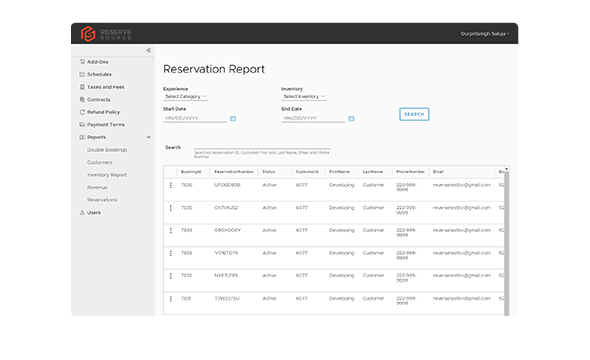The width and height of the screenshot is (590, 360).
Task: Open row actions menu for booking 7835
Action: pyautogui.click(x=171, y=208)
